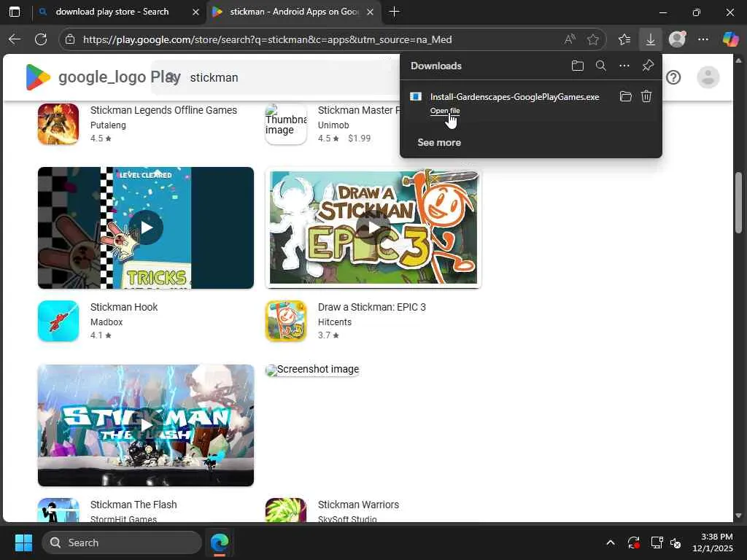Delete the Install-Gardenscapes download entry
The width and height of the screenshot is (747, 560).
(x=646, y=97)
